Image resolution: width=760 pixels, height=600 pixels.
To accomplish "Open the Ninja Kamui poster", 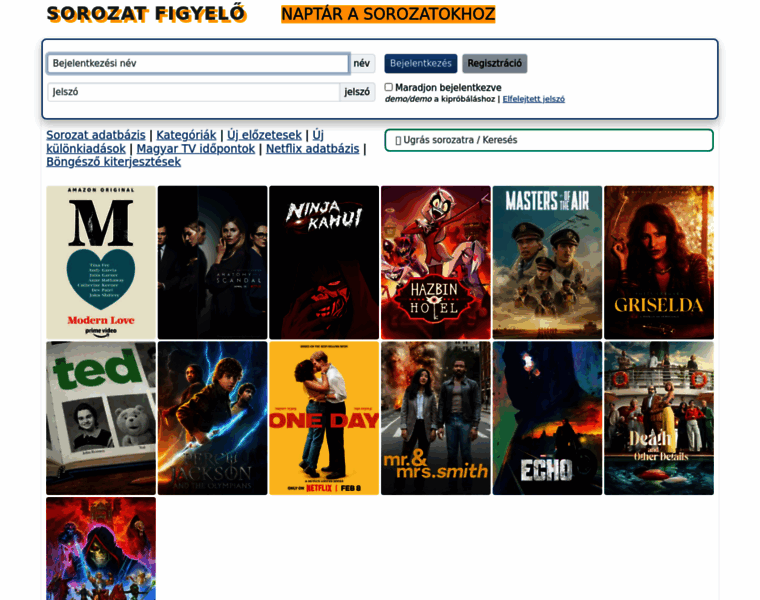I will pyautogui.click(x=324, y=262).
